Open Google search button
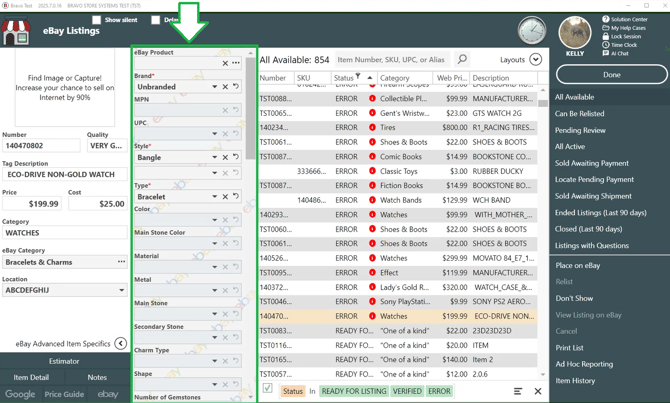 21,394
